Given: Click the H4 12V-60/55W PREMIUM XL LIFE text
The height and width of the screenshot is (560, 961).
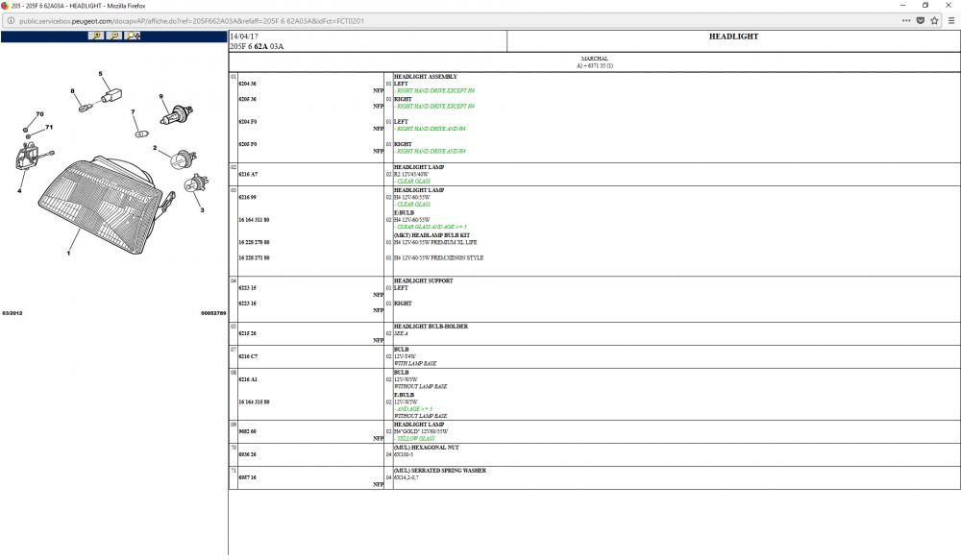Looking at the screenshot, I should 435,243.
